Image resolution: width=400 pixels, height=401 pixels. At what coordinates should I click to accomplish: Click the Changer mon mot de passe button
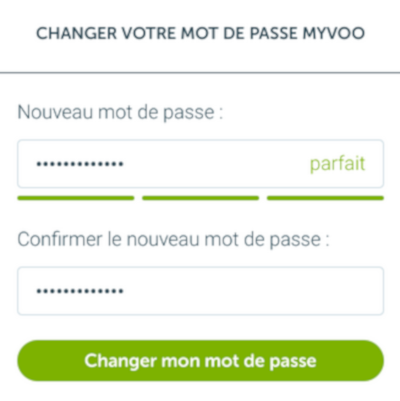tap(200, 361)
